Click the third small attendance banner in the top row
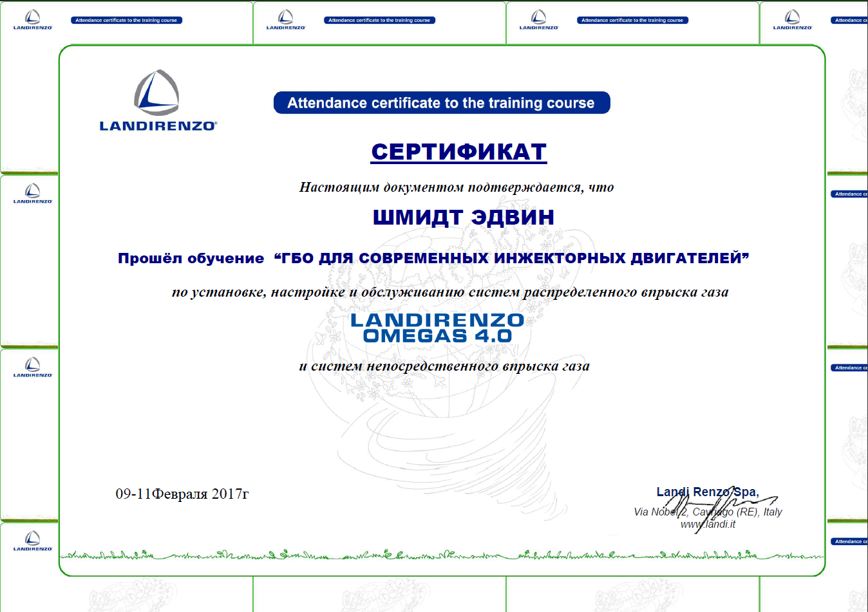 (632, 21)
